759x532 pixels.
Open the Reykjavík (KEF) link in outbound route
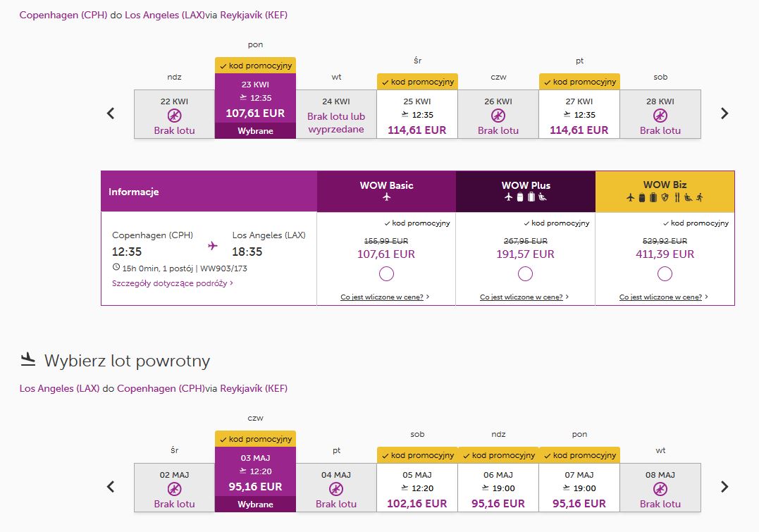[x=254, y=15]
